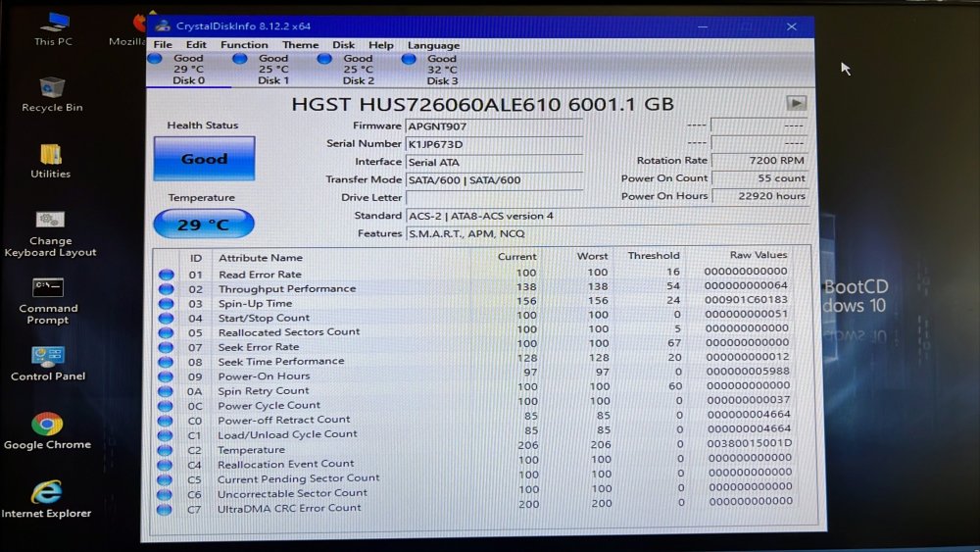Click the Raw Values column header
The height and width of the screenshot is (552, 980).
pos(759,255)
